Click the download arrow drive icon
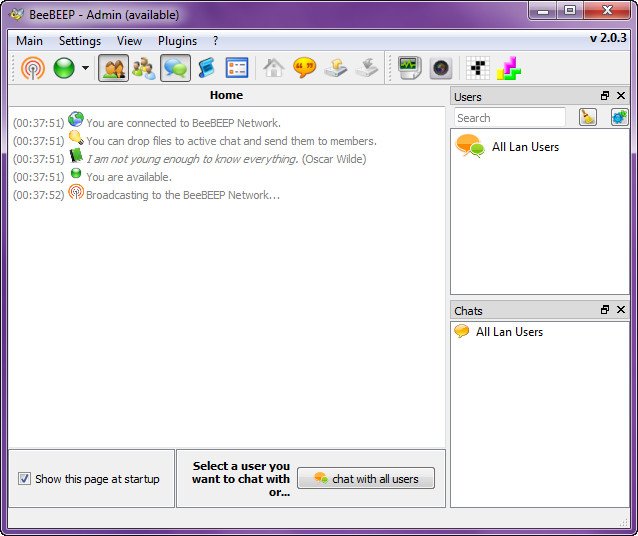Screen dimensions: 638x536 (367, 68)
